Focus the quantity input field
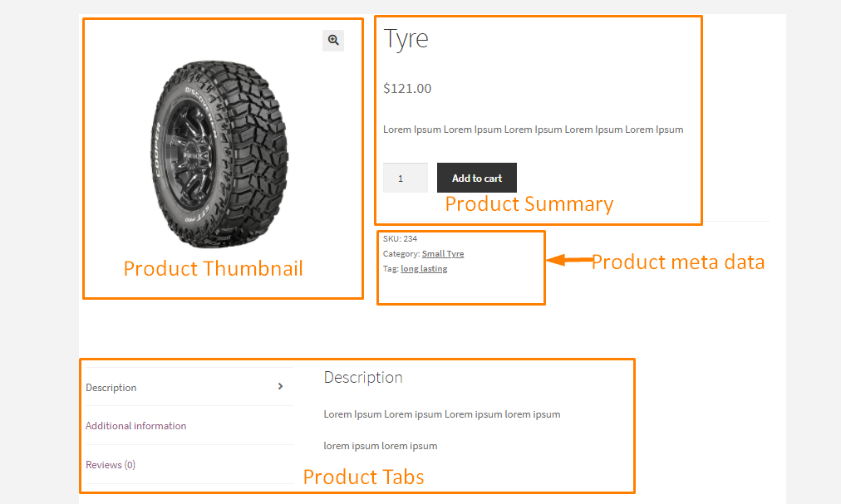841x504 pixels. [406, 178]
